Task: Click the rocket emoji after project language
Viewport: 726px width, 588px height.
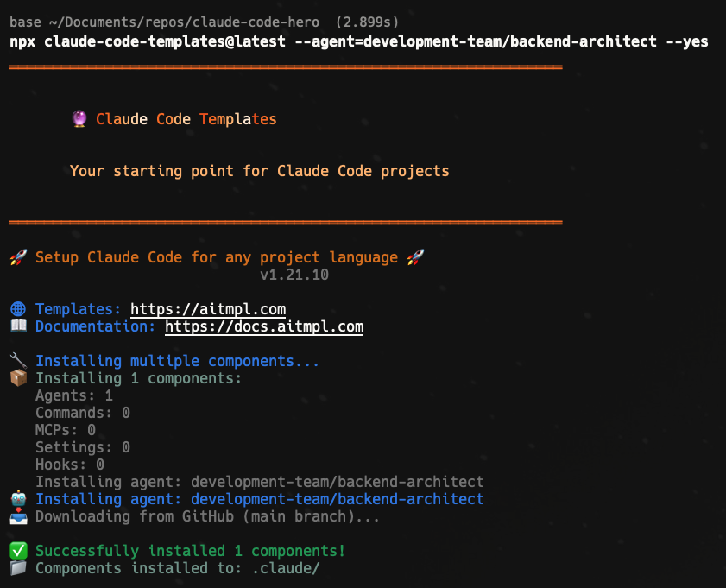Action: point(415,257)
